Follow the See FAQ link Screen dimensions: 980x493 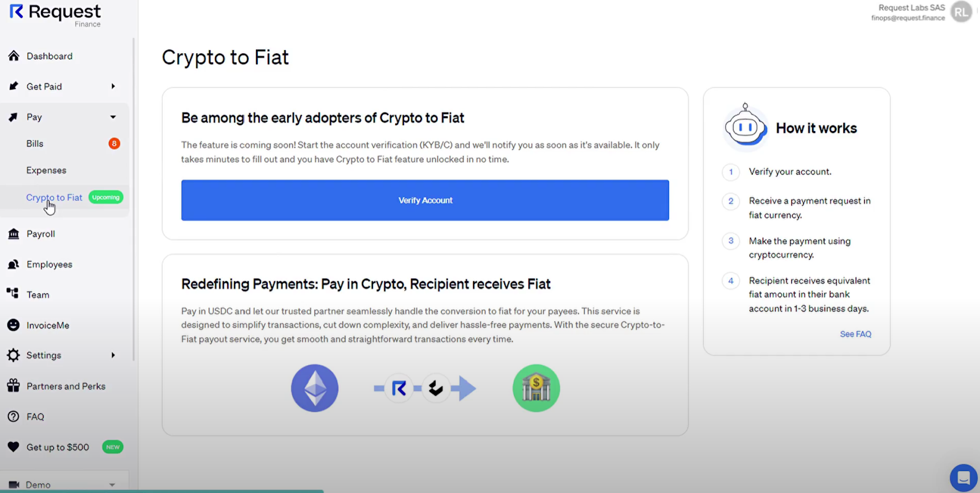coord(856,334)
